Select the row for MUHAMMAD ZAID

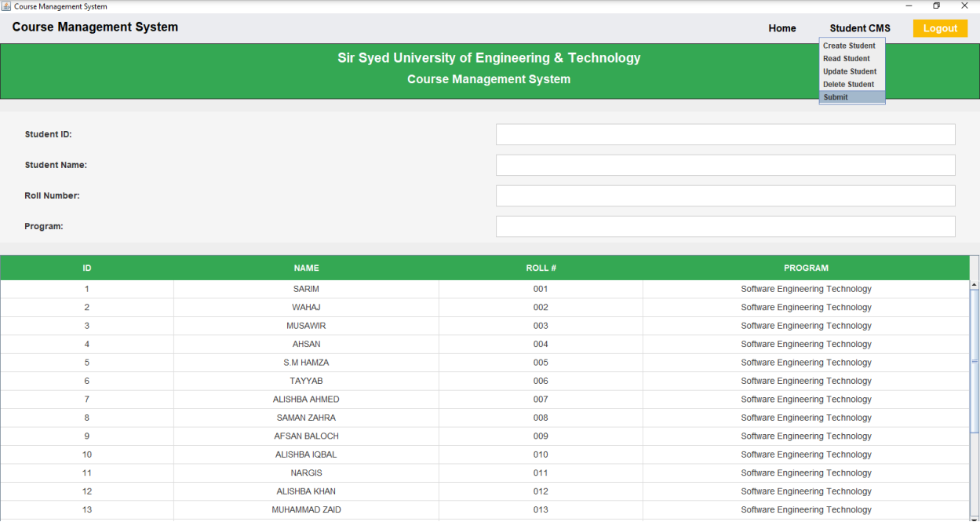tap(306, 509)
